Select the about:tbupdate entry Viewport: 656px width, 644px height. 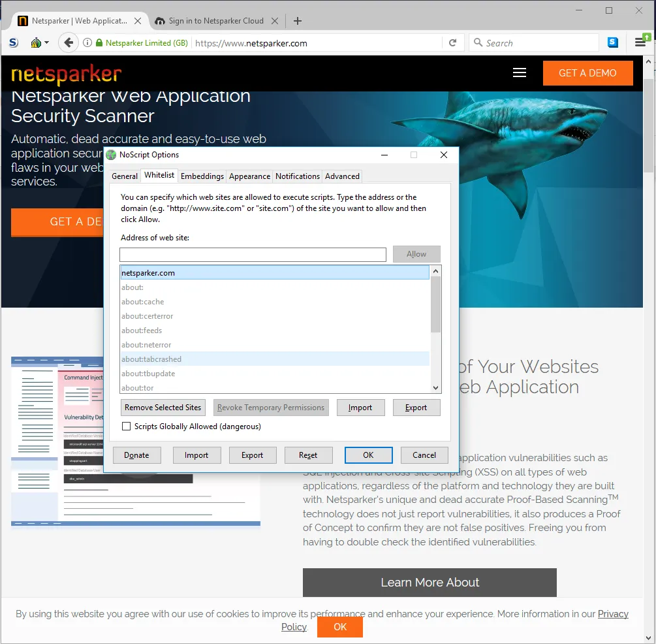point(274,374)
